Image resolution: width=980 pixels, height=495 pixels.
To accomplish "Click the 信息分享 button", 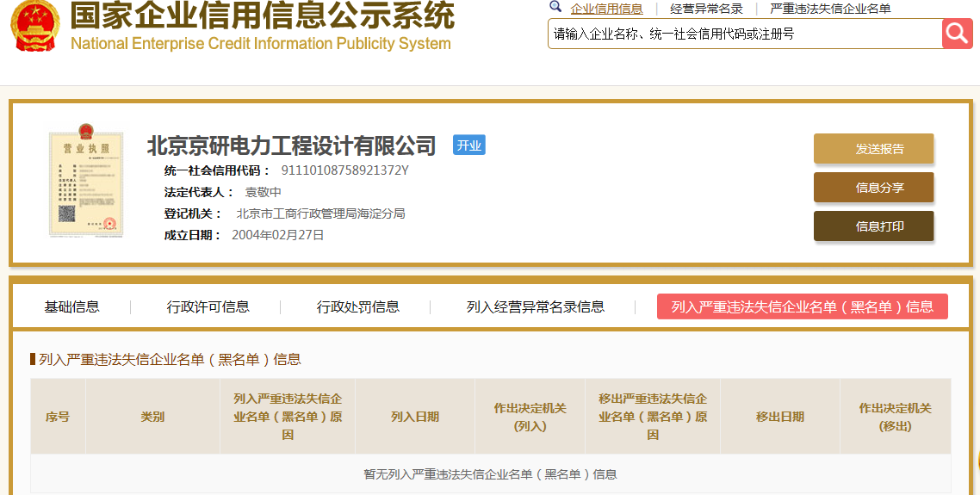I will (873, 188).
